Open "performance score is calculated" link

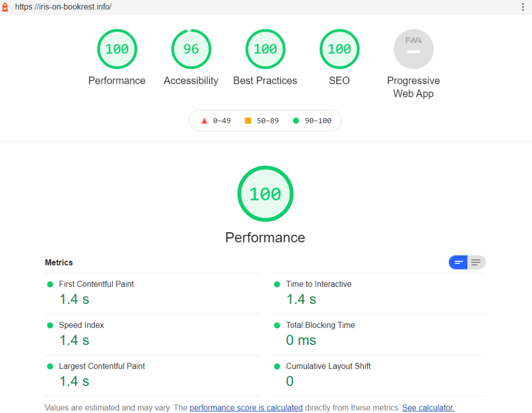[x=246, y=408]
